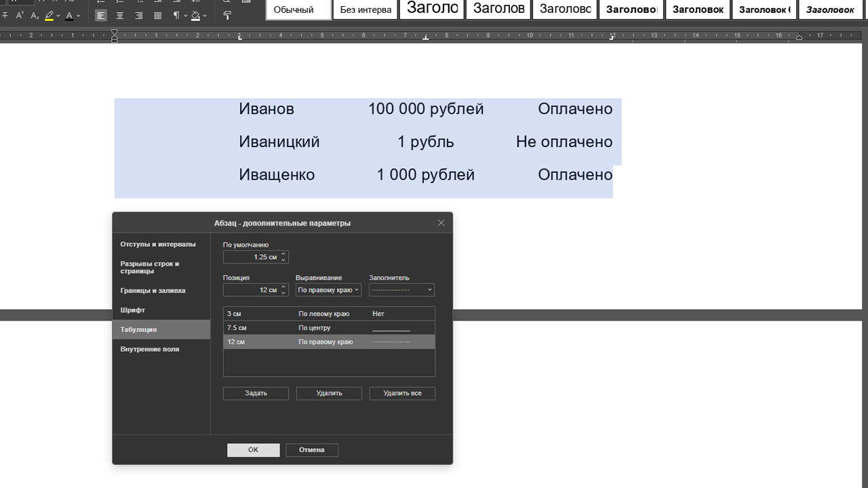The width and height of the screenshot is (868, 488).
Task: Click Оплачено in the Иванов row
Action: [575, 109]
